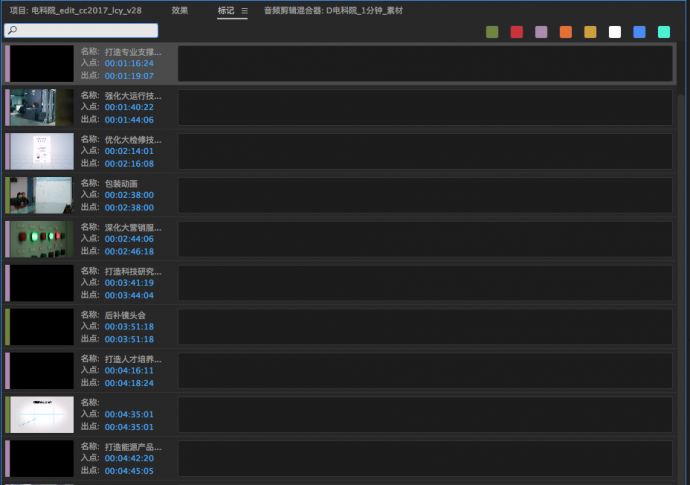Screen dimensions: 690x485
Task: Edit comment field of 包装动画 marker
Action: pos(425,195)
